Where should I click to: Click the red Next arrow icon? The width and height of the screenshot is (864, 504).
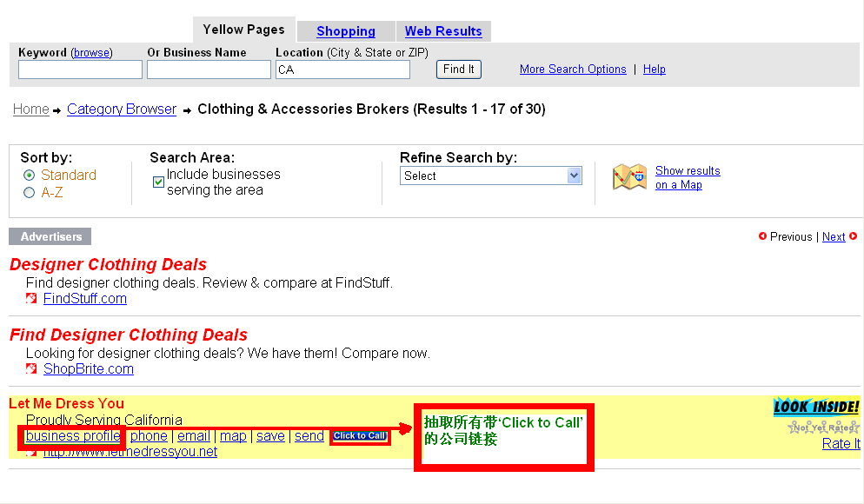click(854, 236)
